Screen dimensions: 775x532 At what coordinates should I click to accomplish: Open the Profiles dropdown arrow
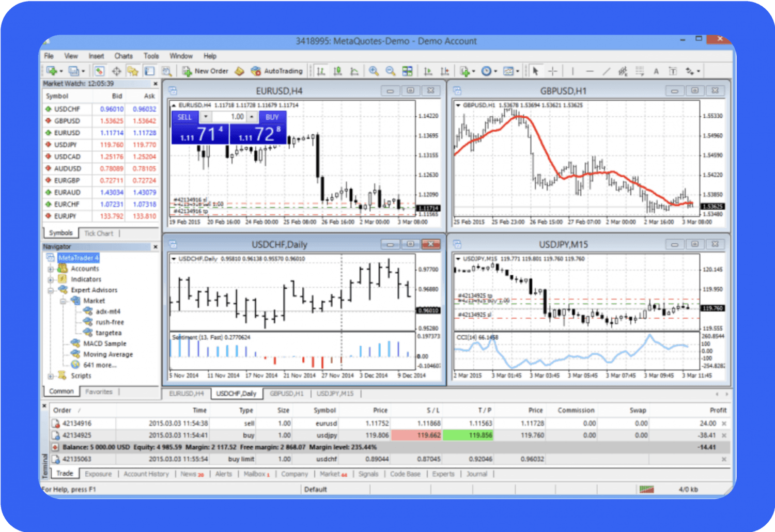click(83, 71)
